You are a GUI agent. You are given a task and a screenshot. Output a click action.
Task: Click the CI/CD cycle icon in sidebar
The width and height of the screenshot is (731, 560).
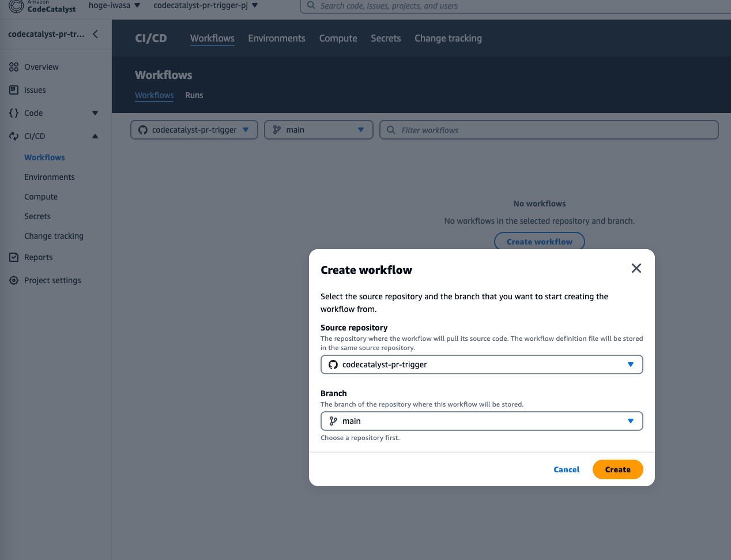coord(14,136)
